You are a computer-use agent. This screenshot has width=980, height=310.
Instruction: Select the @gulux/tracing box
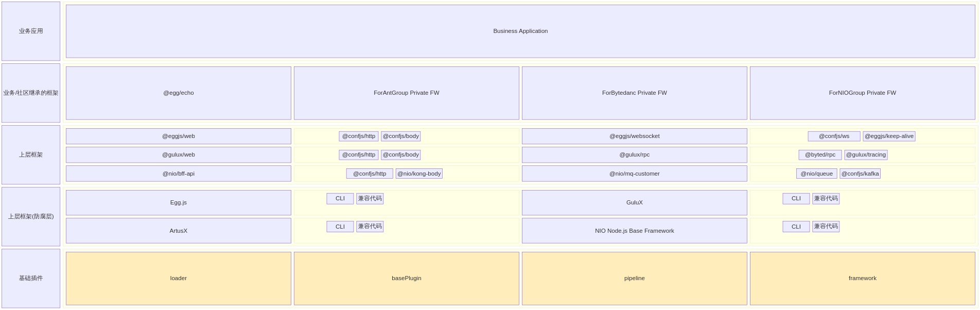point(866,155)
